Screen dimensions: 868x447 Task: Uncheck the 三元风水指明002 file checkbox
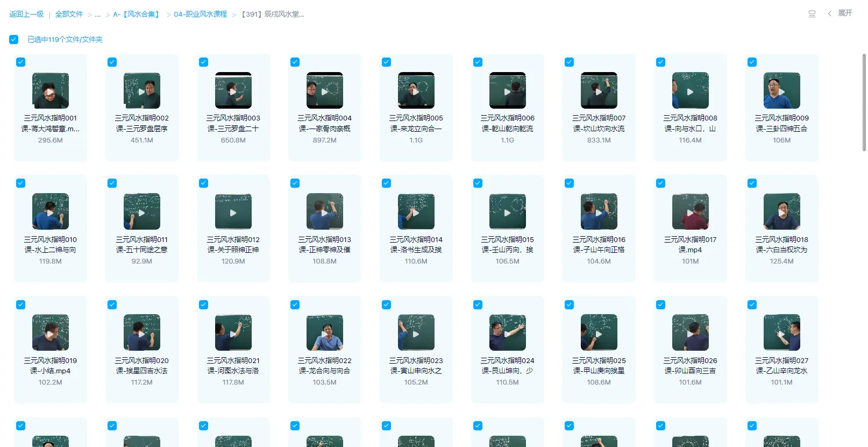coord(112,62)
